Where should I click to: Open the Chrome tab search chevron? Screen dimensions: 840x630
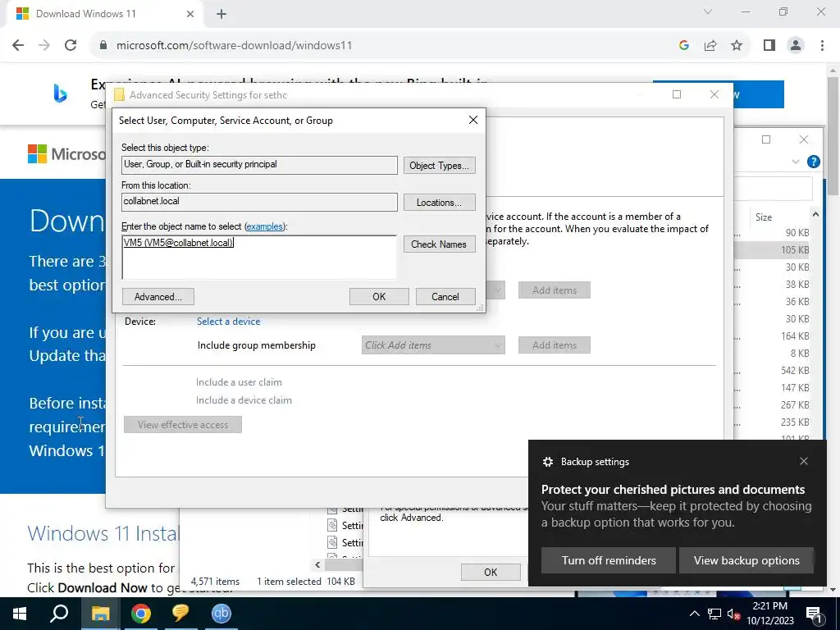(708, 11)
